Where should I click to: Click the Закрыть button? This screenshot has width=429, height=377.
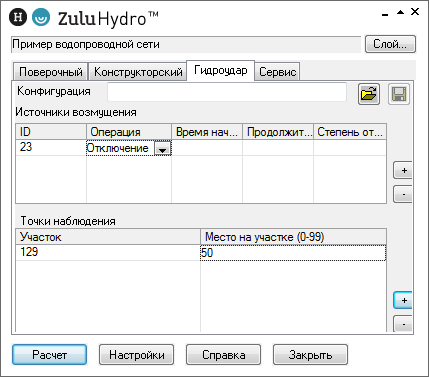point(311,355)
